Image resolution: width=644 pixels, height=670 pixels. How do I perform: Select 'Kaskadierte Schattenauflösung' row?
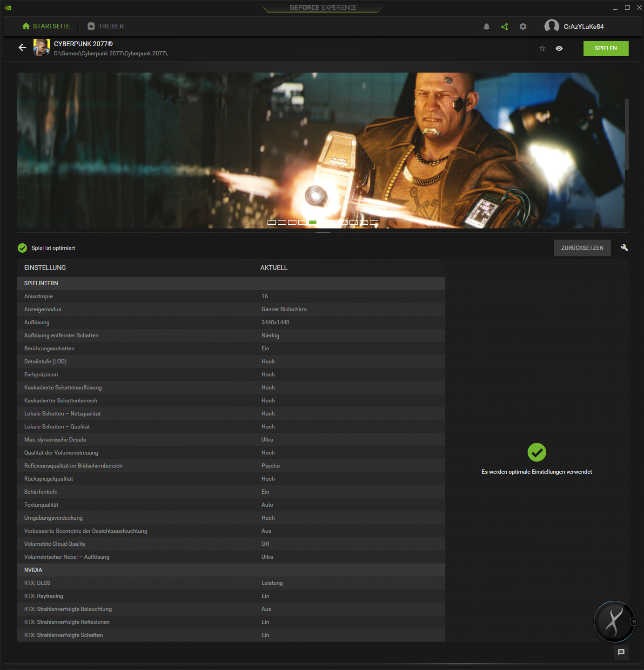tap(231, 388)
